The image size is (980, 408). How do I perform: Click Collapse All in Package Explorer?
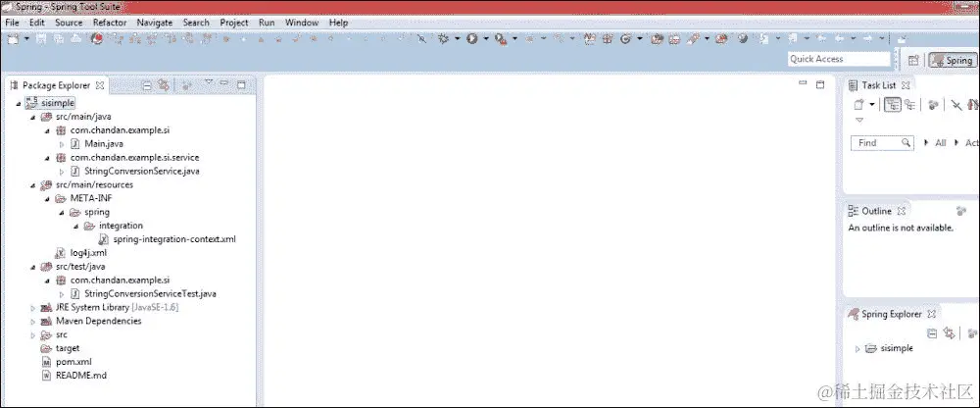coord(148,85)
